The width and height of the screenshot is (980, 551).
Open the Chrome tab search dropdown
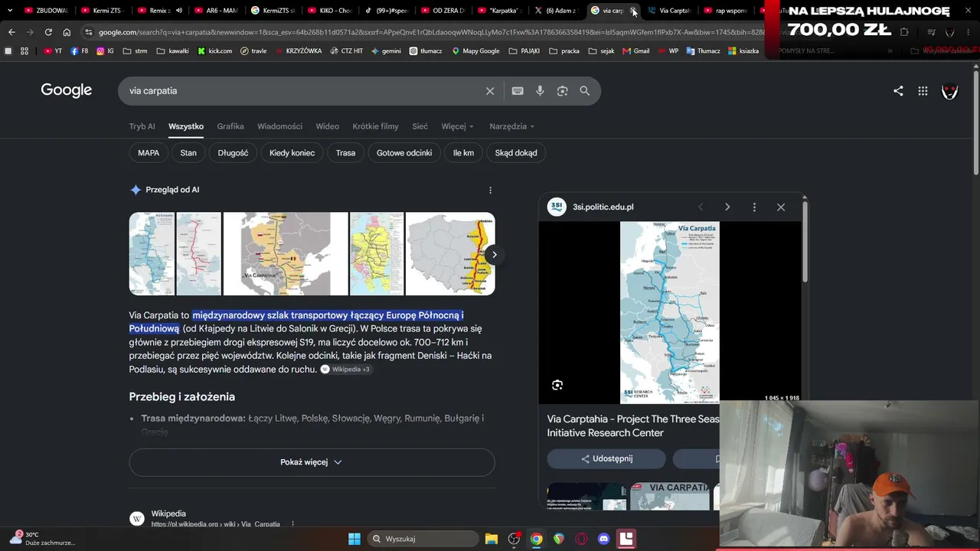pyautogui.click(x=9, y=11)
